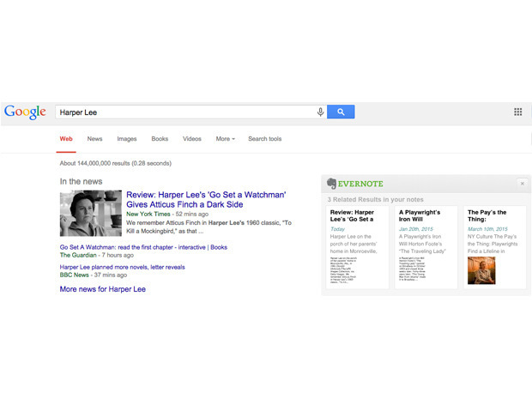
Task: Close the Evernote related results panel
Action: (523, 184)
